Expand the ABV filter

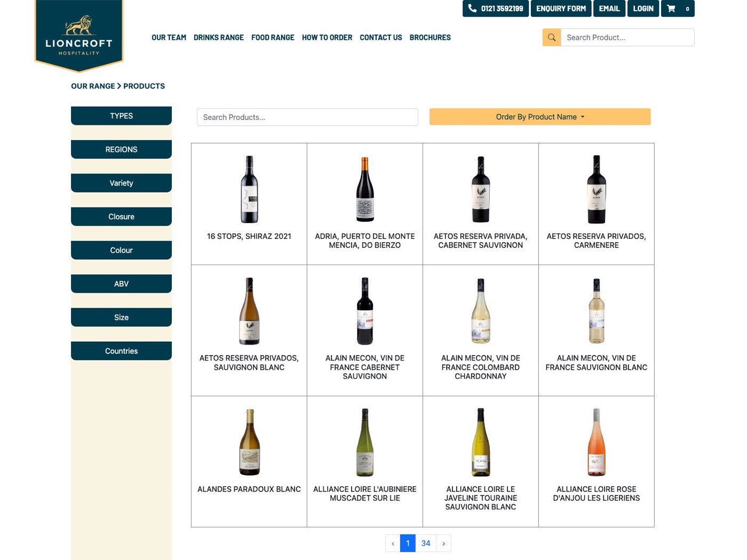(x=121, y=284)
